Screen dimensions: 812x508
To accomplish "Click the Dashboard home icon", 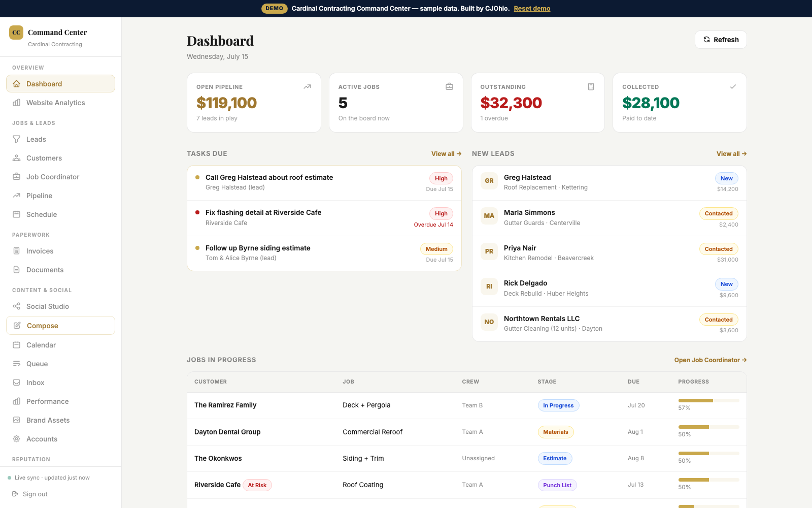I will coord(17,84).
